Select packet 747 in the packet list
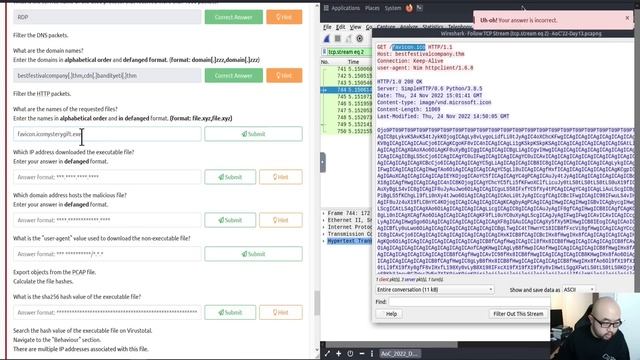 [347, 111]
